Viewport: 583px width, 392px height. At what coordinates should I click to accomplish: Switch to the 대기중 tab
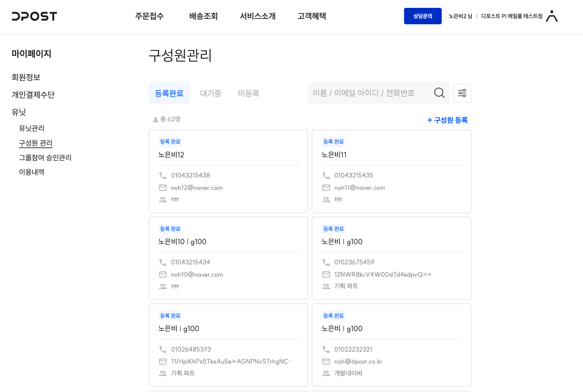coord(210,93)
